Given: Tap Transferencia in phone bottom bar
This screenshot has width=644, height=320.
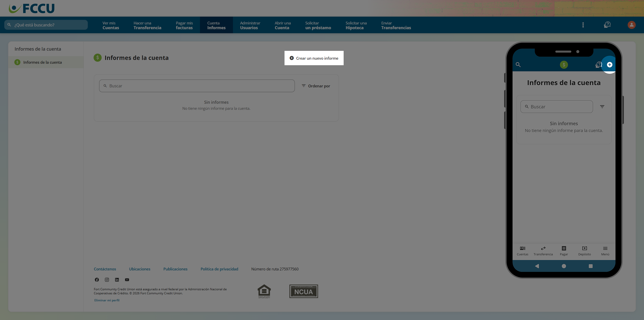Looking at the screenshot, I should [x=543, y=251].
